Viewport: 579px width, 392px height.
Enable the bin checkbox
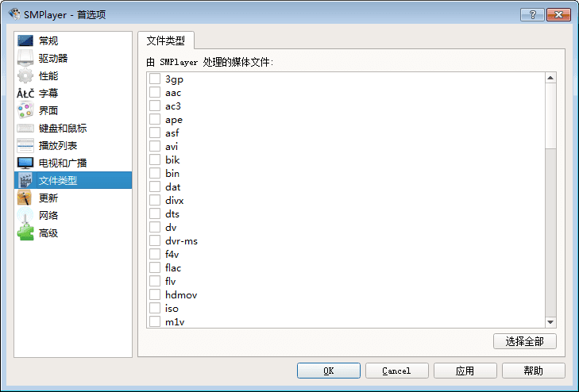(x=155, y=173)
